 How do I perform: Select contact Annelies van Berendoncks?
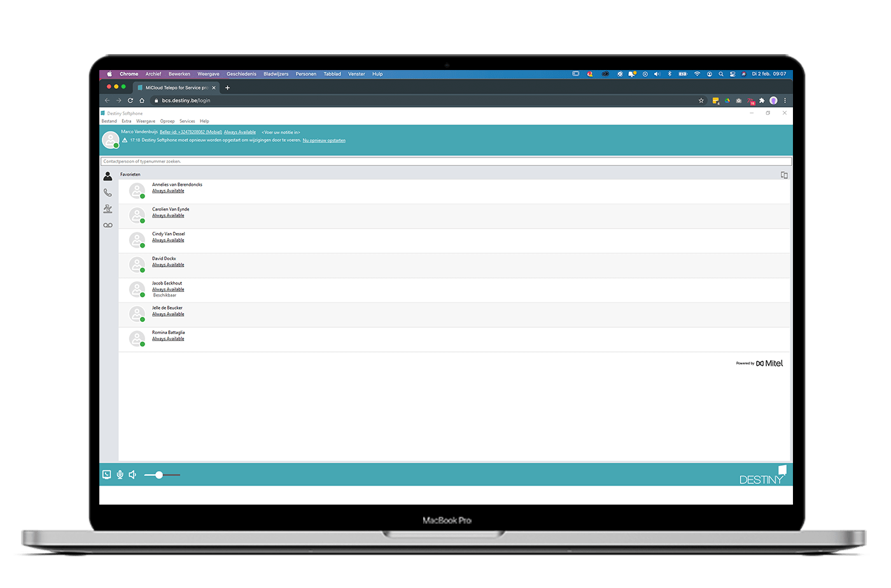pos(454,192)
